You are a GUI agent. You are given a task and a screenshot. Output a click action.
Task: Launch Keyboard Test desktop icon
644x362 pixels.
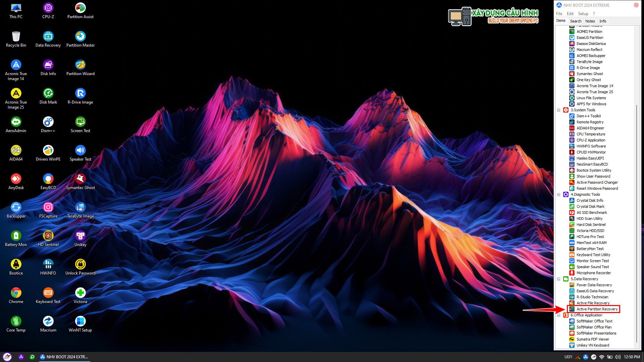[48, 296]
